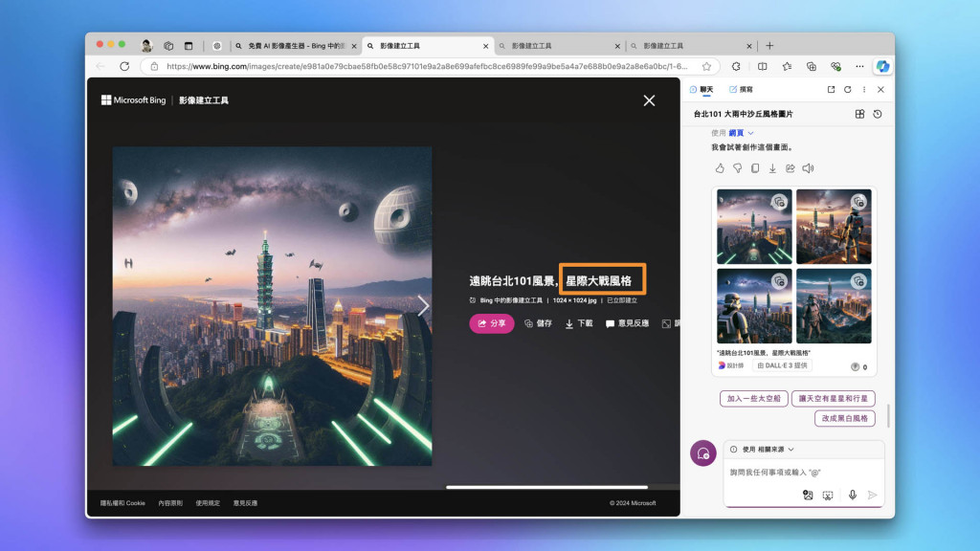
Task: View site info lock icon
Action: coord(154,66)
